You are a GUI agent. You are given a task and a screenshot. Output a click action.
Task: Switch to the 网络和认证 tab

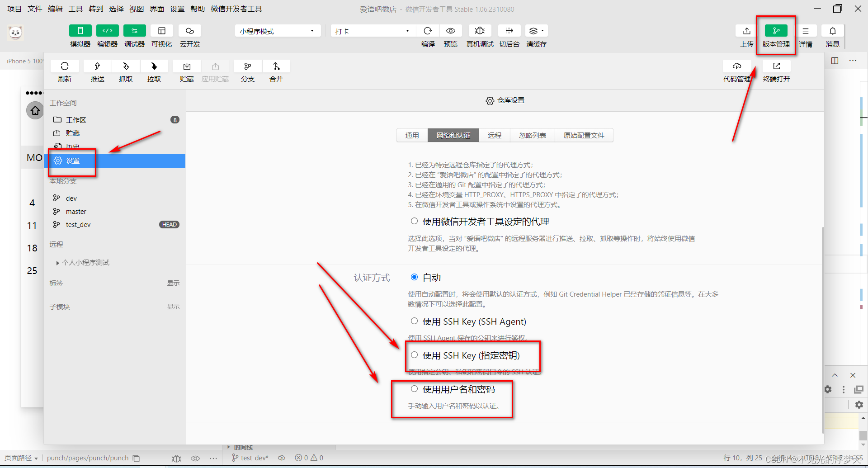point(453,135)
